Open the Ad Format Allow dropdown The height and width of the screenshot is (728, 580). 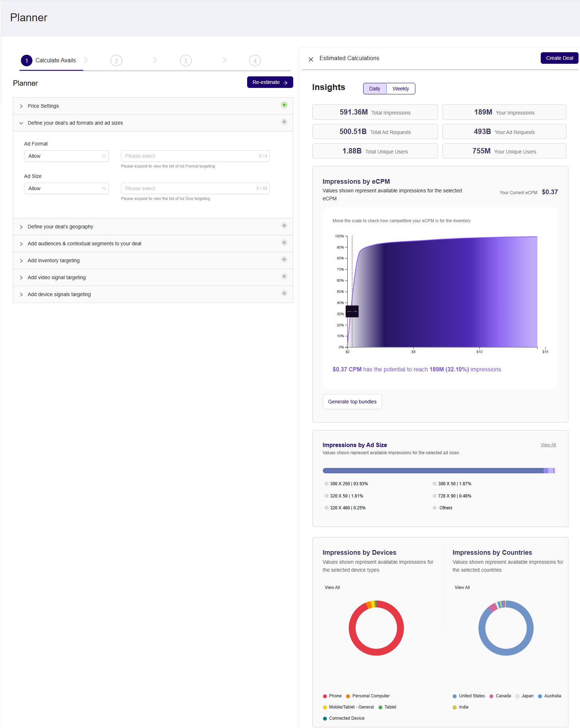point(66,156)
